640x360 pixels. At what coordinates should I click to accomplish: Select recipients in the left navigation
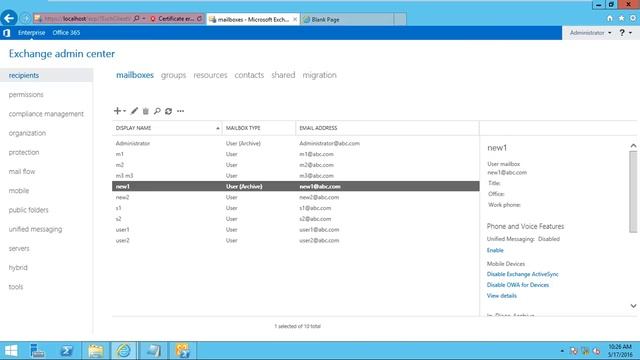47,76
